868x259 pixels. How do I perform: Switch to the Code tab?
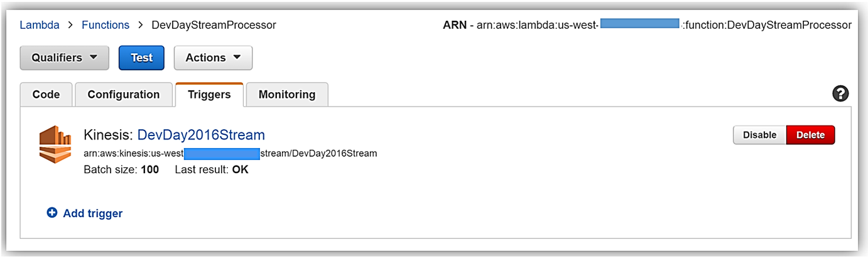(46, 95)
